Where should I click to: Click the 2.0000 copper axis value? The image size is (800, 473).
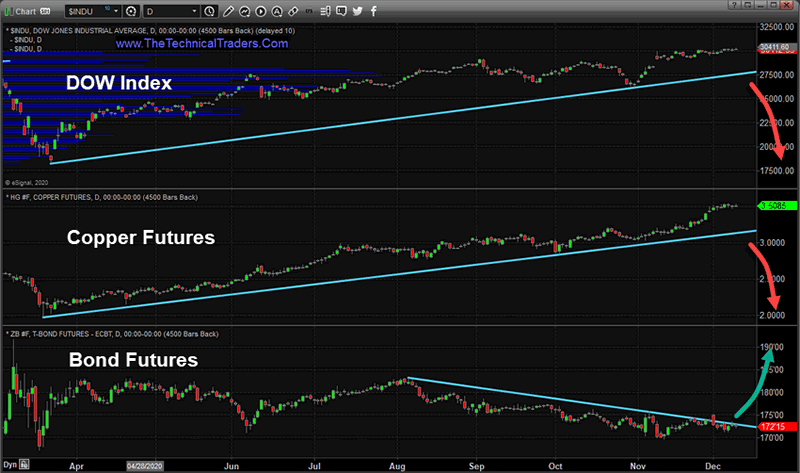pyautogui.click(x=772, y=315)
